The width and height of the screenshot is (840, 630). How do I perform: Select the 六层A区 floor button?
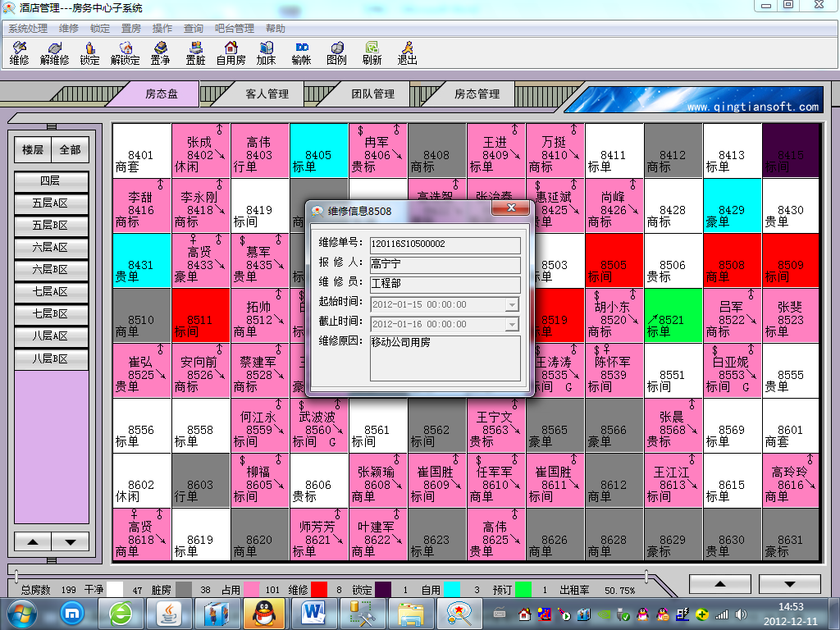tap(49, 248)
